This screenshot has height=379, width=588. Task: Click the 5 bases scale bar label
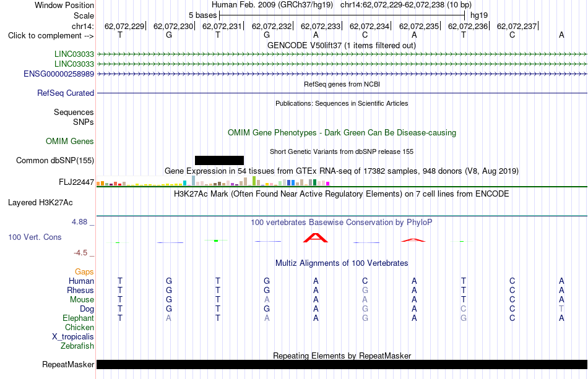(203, 15)
